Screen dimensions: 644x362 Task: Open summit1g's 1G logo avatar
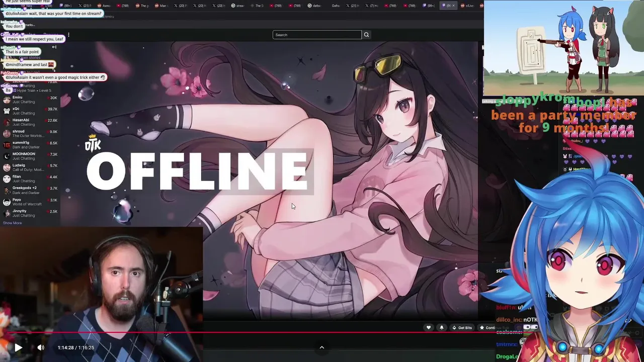coord(7,145)
